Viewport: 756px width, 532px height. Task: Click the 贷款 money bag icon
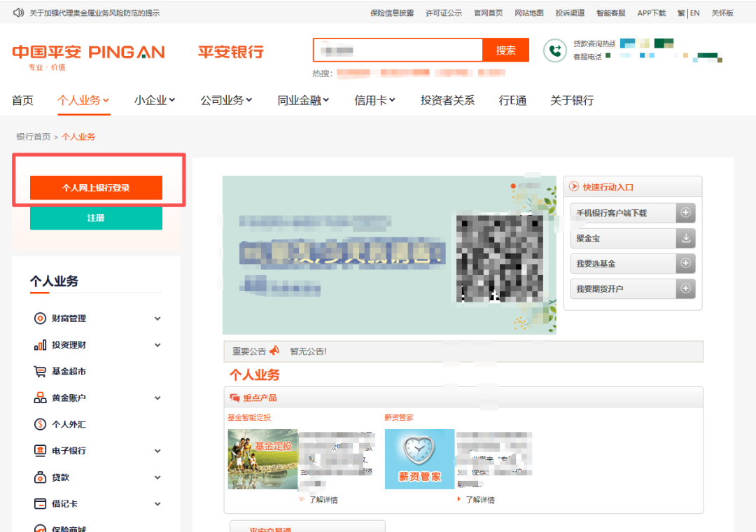(x=40, y=477)
